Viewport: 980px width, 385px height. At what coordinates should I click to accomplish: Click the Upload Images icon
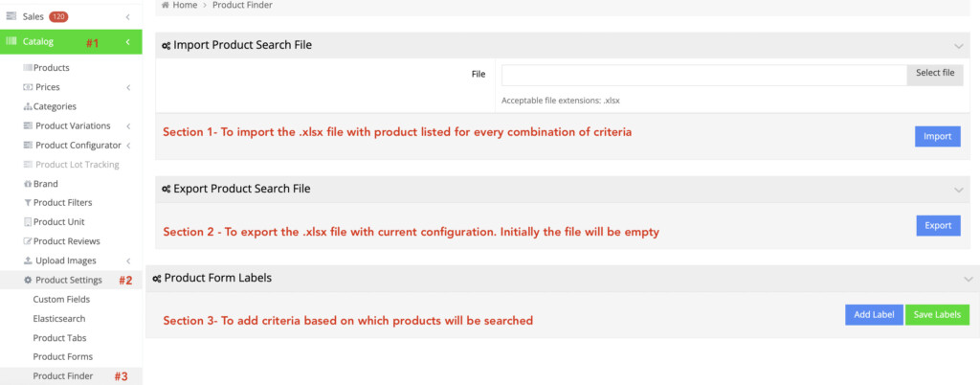point(27,260)
